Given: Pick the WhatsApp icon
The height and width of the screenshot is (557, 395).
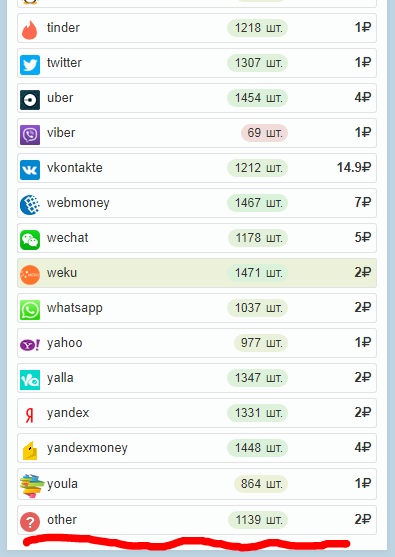Looking at the screenshot, I should (x=30, y=310).
